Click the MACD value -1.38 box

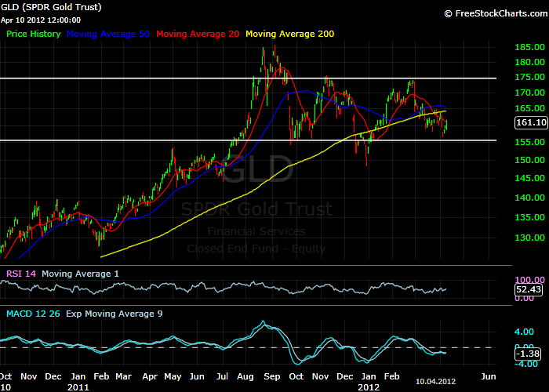[x=528, y=354]
